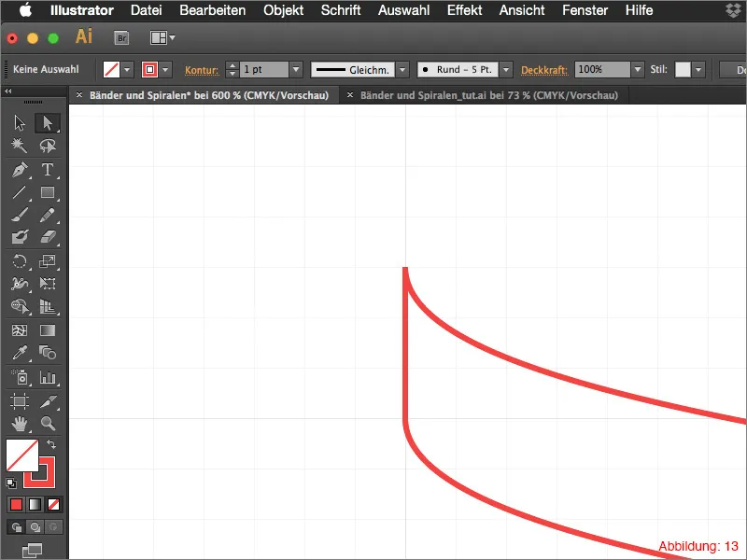This screenshot has width=747, height=560.
Task: Select the Perspective Grid tool
Action: click(48, 306)
